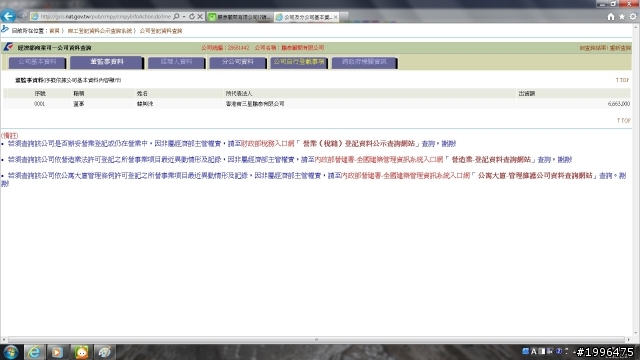
Task: Click the paint palette taskbar icon
Action: click(105, 352)
